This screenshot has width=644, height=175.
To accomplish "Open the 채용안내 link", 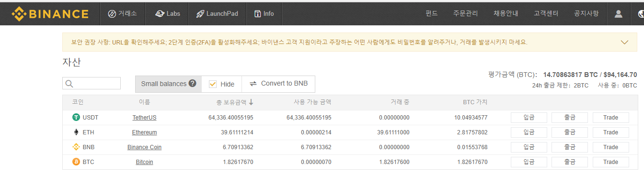I will (506, 13).
